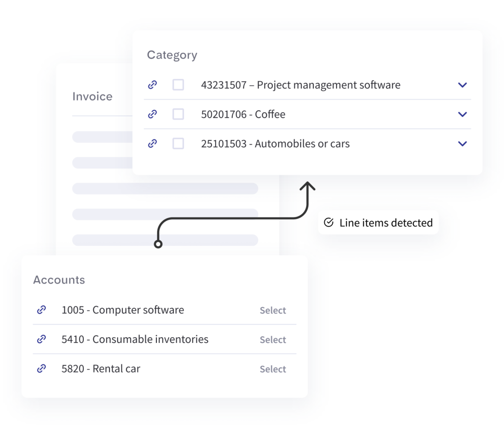Tick the 50201706 - Coffee checkbox
The height and width of the screenshot is (428, 504).
(178, 114)
